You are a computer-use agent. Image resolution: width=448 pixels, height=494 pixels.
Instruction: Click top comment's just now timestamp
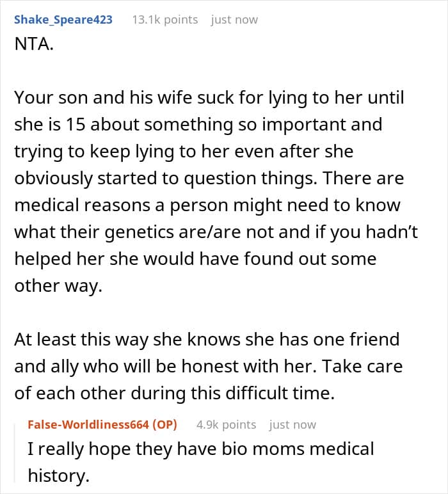(x=234, y=20)
